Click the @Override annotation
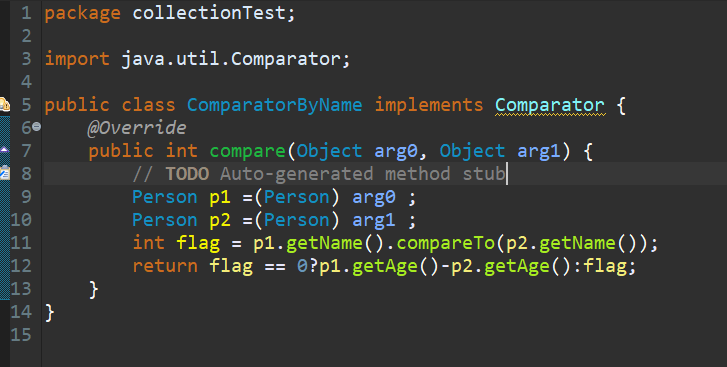The width and height of the screenshot is (727, 367). pyautogui.click(x=137, y=128)
